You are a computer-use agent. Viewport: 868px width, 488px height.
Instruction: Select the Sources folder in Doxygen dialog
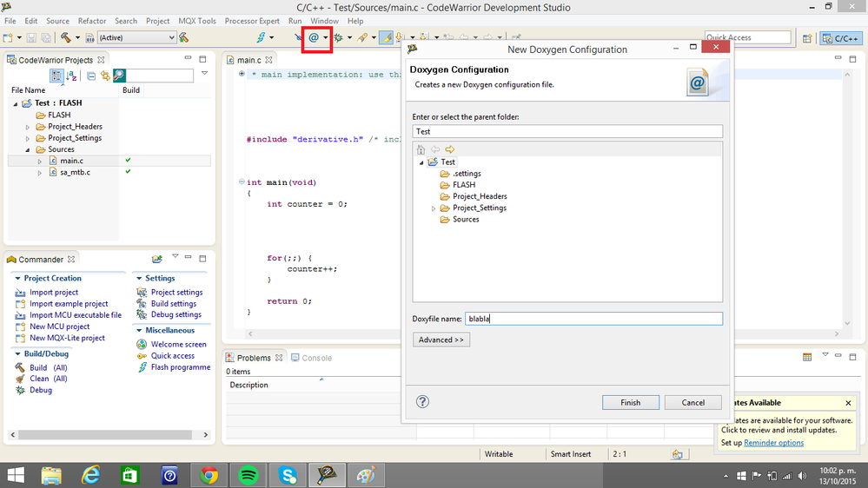click(x=466, y=219)
